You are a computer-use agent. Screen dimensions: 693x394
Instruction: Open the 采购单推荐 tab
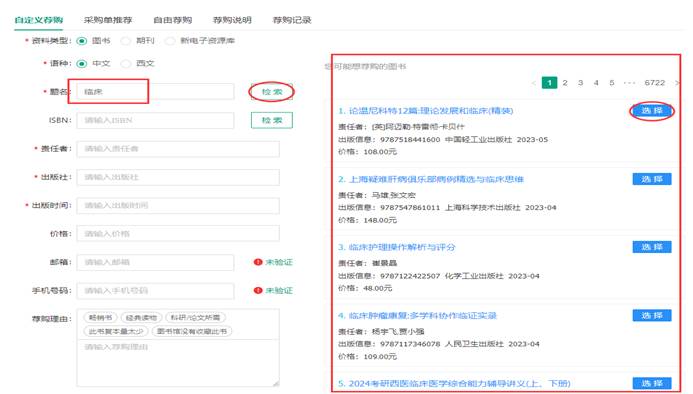coord(108,20)
